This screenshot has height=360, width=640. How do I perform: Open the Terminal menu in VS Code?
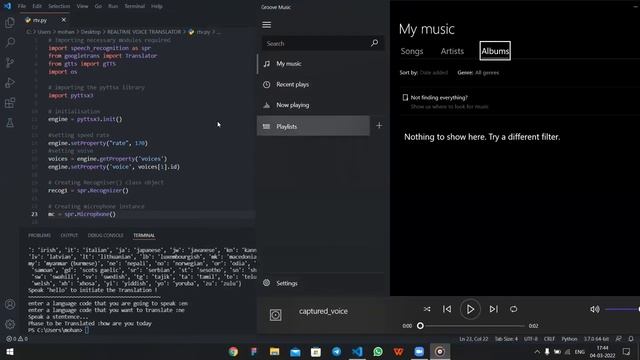coord(135,6)
